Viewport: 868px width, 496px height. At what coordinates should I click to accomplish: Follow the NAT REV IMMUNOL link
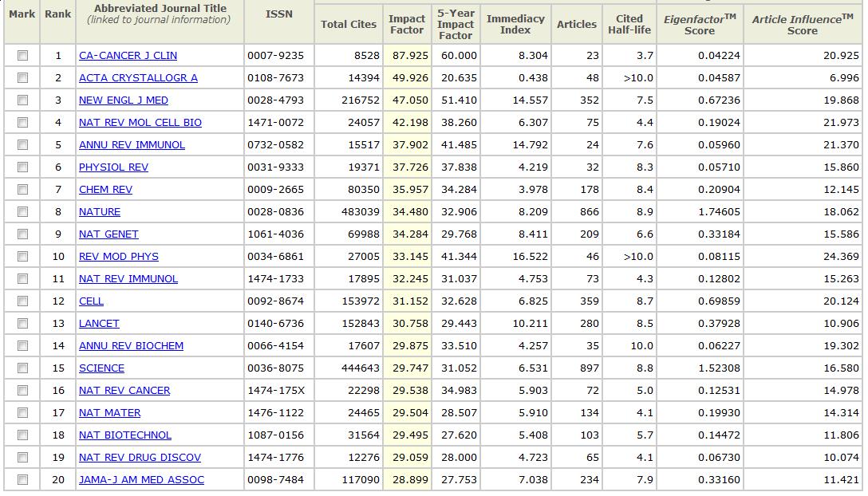pyautogui.click(x=128, y=279)
